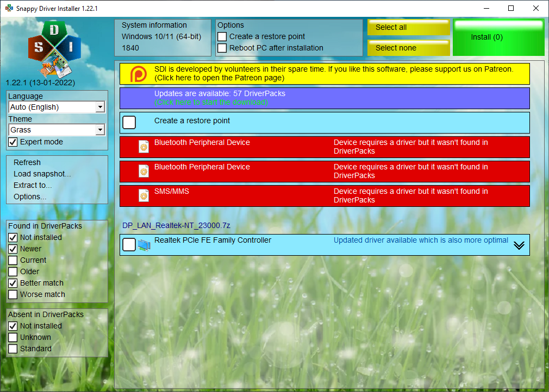Maximize the Snappy Driver Installer window
This screenshot has height=392, width=549.
tap(511, 8)
